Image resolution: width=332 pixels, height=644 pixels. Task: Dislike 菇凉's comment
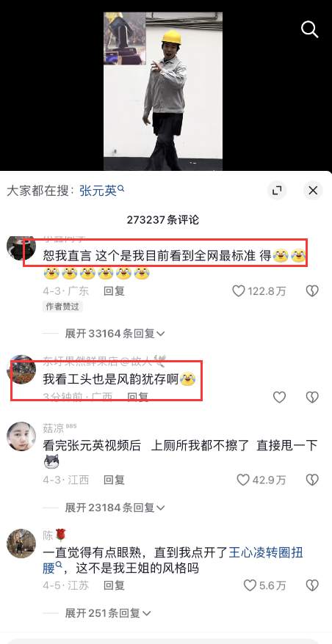[x=312, y=479]
